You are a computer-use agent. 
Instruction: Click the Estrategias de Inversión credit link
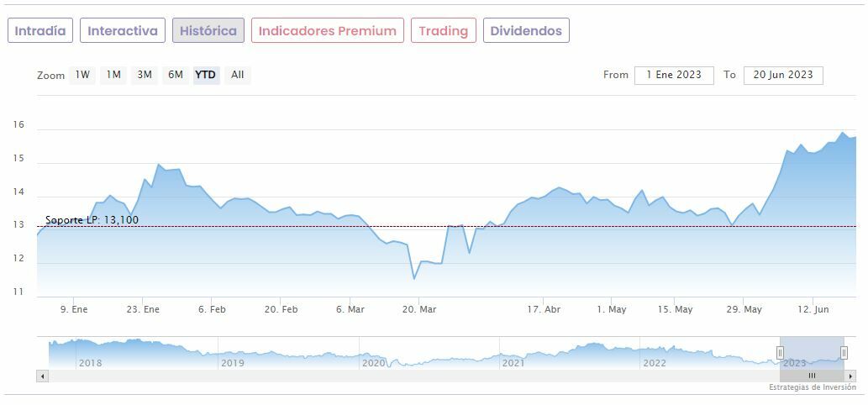coord(812,387)
